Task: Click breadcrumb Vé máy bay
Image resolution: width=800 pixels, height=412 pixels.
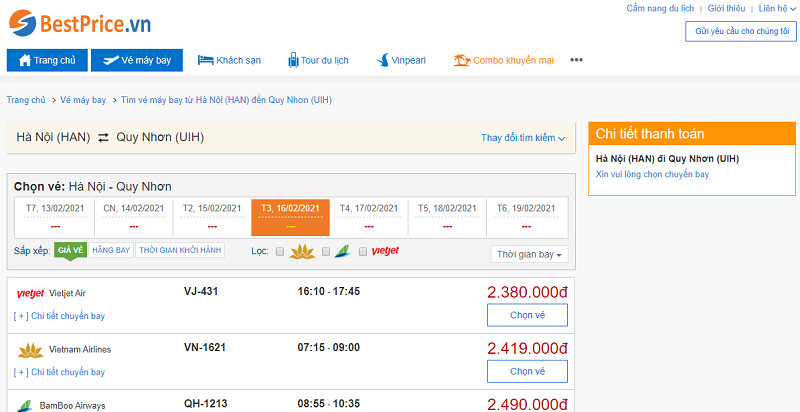Action: [x=83, y=100]
